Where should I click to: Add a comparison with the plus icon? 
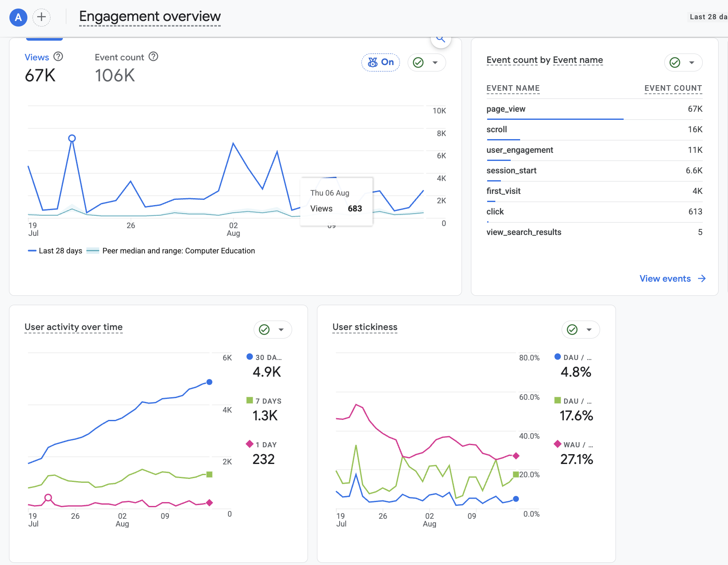tap(41, 17)
